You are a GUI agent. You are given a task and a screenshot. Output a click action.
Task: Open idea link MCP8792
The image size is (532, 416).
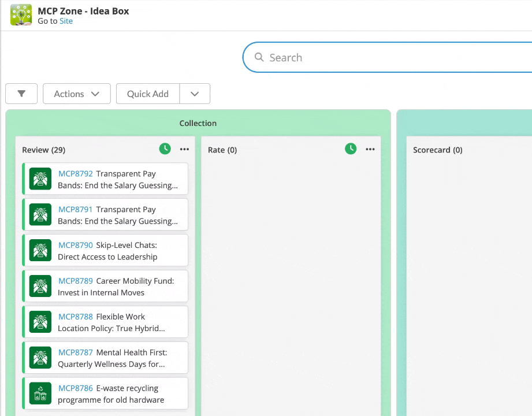tap(75, 174)
